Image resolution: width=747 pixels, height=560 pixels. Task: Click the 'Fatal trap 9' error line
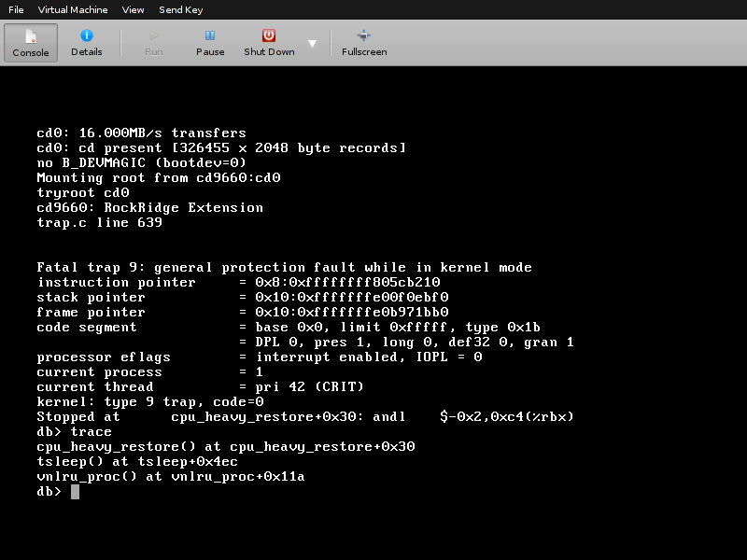(x=284, y=268)
